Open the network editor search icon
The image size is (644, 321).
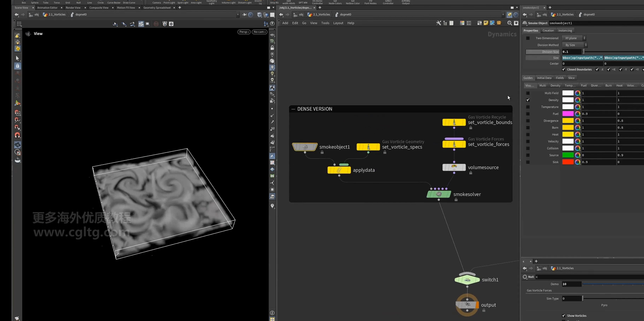(x=509, y=23)
